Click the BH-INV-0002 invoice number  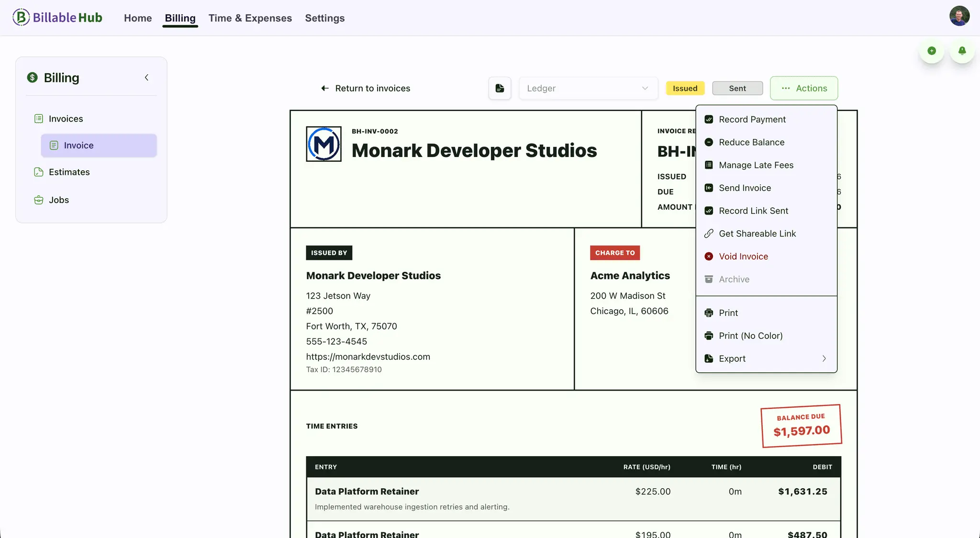375,131
